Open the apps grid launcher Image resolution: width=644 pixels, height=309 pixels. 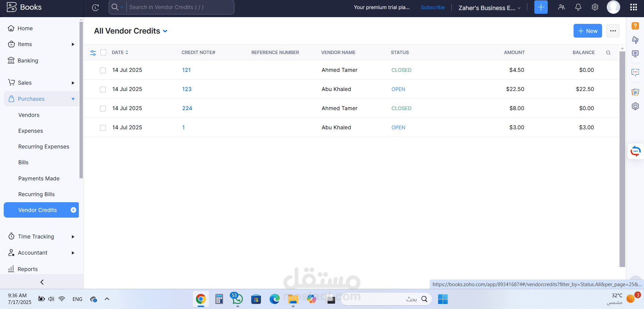coord(633,7)
